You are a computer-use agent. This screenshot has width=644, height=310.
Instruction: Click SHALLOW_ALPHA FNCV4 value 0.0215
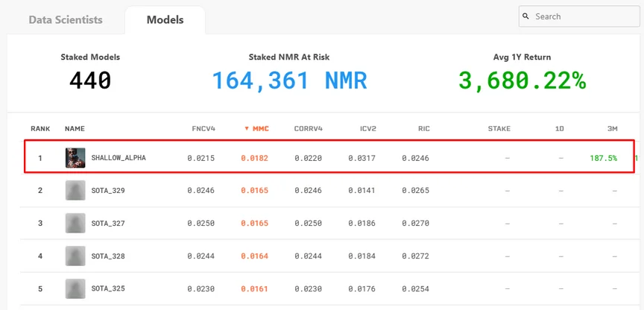click(201, 158)
